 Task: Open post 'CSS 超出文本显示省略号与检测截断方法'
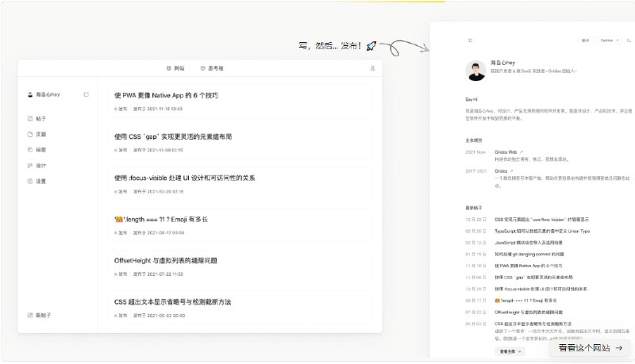coord(240,308)
